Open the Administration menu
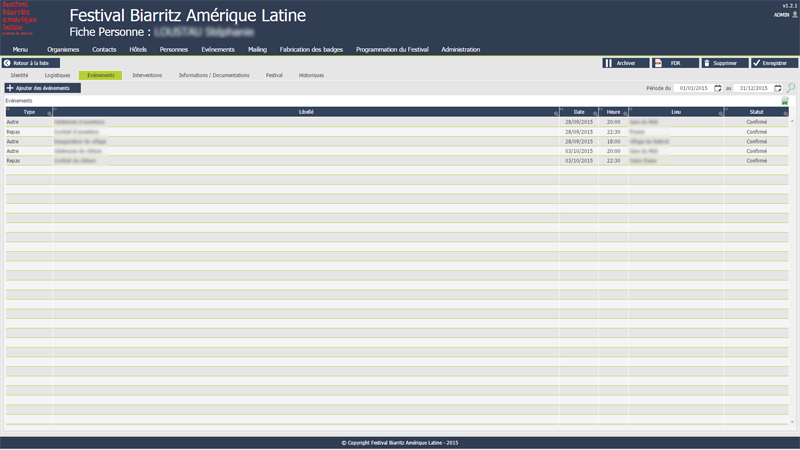This screenshot has width=800, height=450. [x=461, y=49]
